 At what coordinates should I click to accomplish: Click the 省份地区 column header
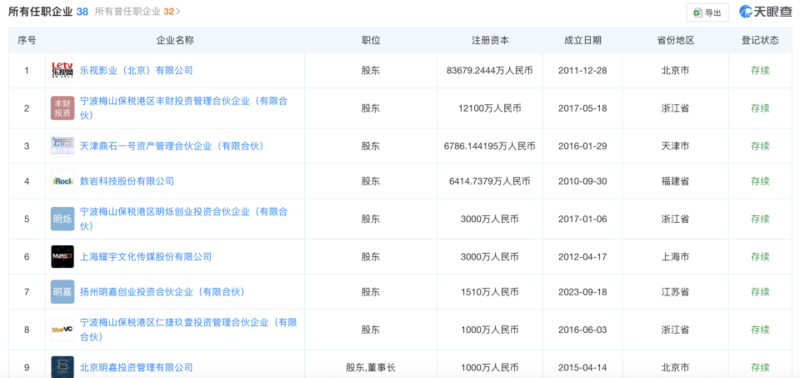click(x=676, y=40)
